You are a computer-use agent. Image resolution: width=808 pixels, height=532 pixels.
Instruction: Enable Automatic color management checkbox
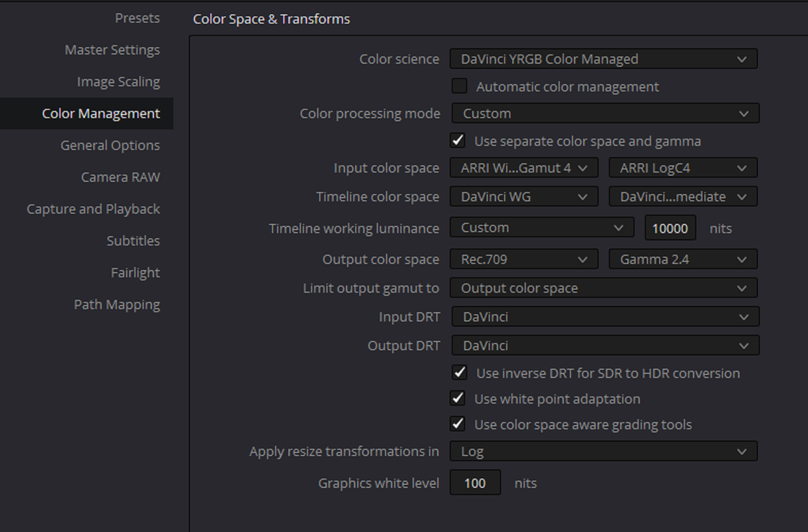(459, 86)
